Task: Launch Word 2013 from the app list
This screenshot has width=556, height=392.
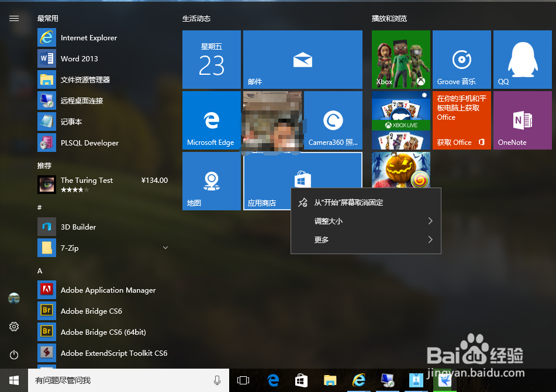Action: click(102, 58)
